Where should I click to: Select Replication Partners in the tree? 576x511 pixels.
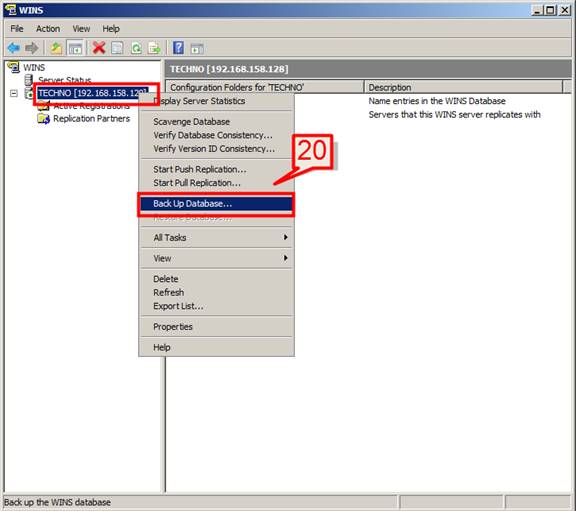point(91,119)
